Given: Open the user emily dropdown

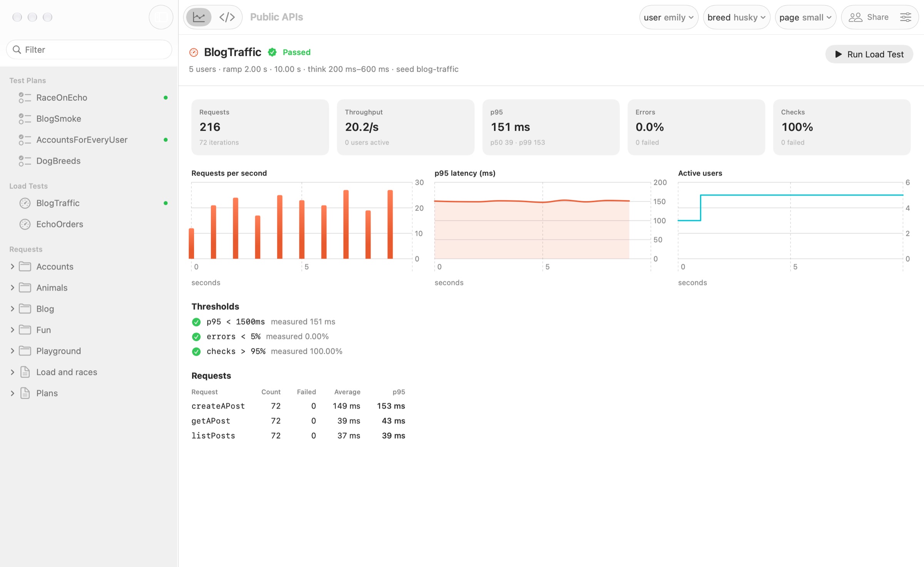Looking at the screenshot, I should (x=669, y=17).
